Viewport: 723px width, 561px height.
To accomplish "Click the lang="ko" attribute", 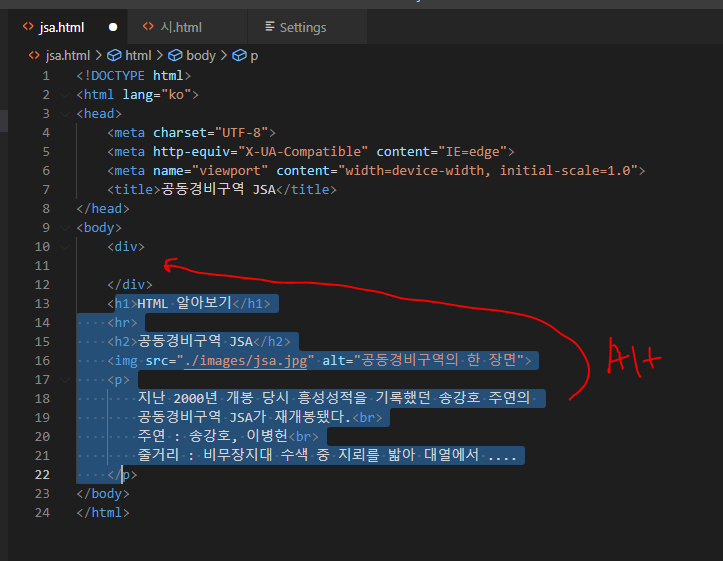I will [157, 95].
